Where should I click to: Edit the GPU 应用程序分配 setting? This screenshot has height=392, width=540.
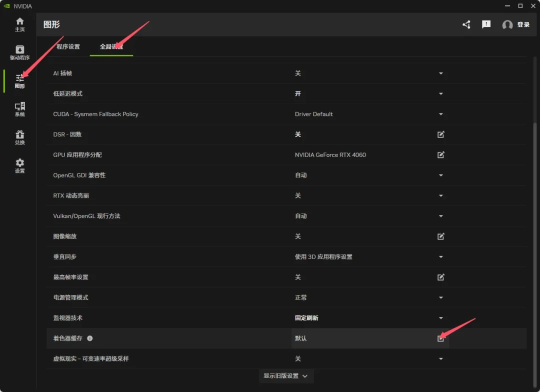pyautogui.click(x=441, y=154)
